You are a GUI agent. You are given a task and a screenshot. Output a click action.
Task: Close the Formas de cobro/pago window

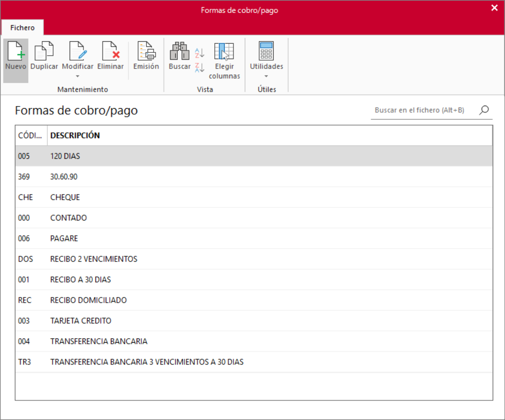click(x=494, y=8)
